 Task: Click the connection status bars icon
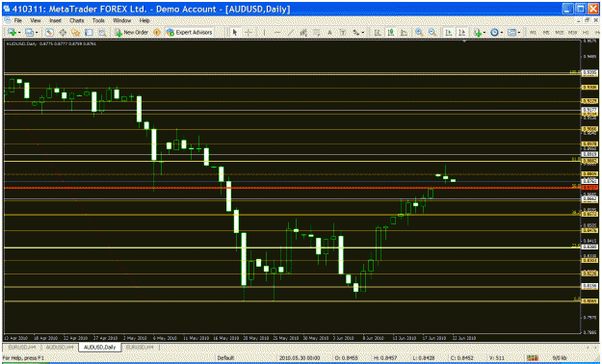tap(533, 358)
